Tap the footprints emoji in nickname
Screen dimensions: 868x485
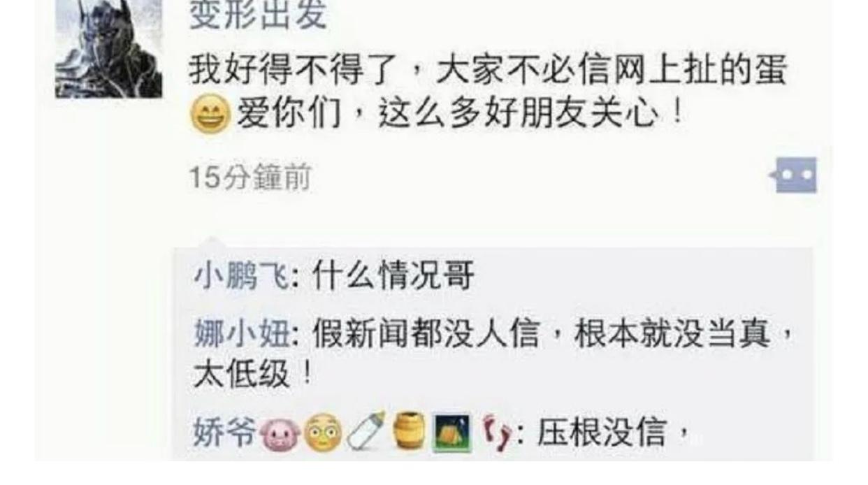point(496,433)
